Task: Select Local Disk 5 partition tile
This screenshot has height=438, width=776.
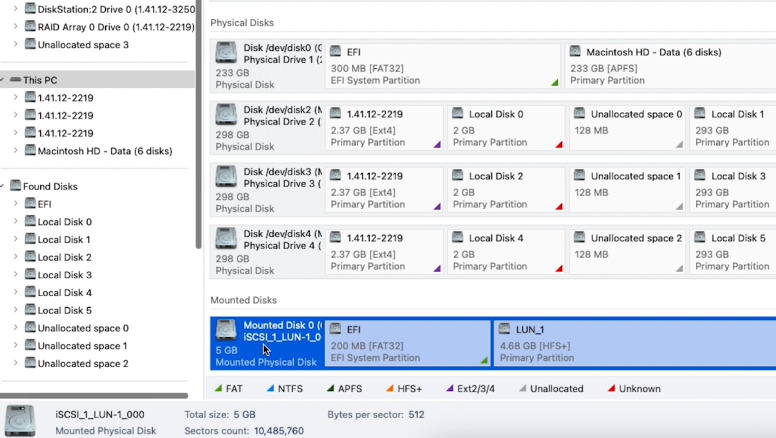Action: [733, 252]
